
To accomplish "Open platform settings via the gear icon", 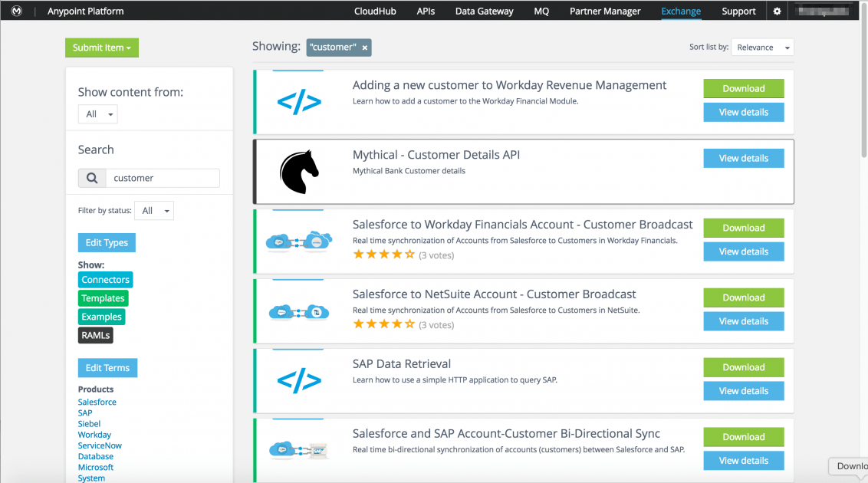I will 776,11.
